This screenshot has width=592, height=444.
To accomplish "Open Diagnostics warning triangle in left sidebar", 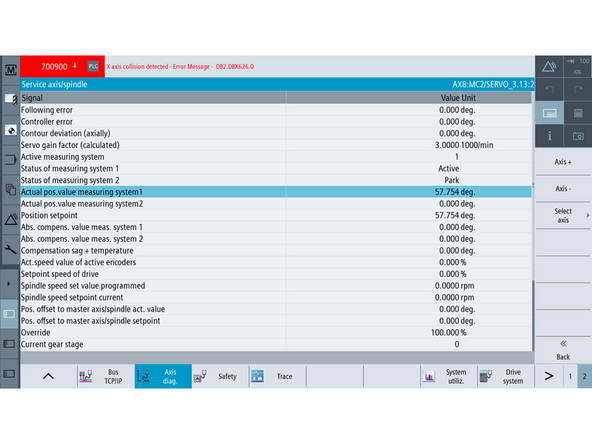I will coord(10,219).
